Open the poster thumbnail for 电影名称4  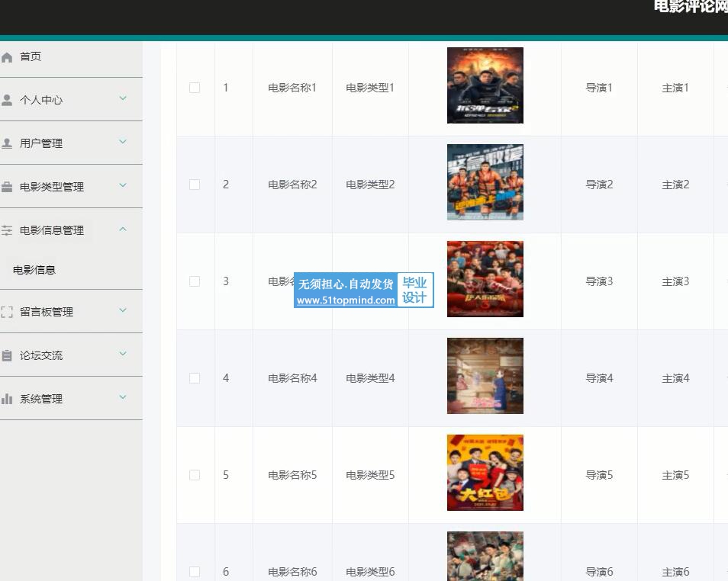click(x=485, y=376)
